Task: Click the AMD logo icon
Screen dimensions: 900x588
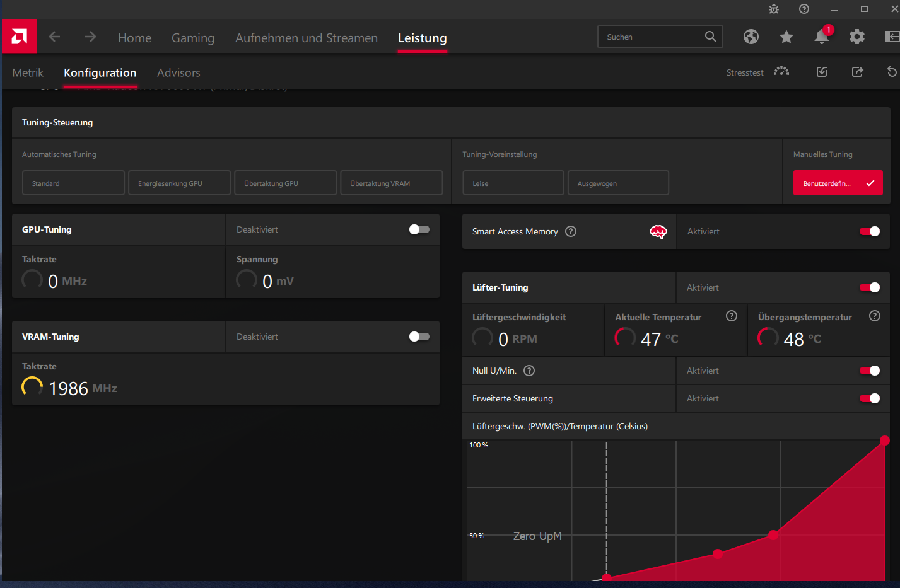Action: 20,37
